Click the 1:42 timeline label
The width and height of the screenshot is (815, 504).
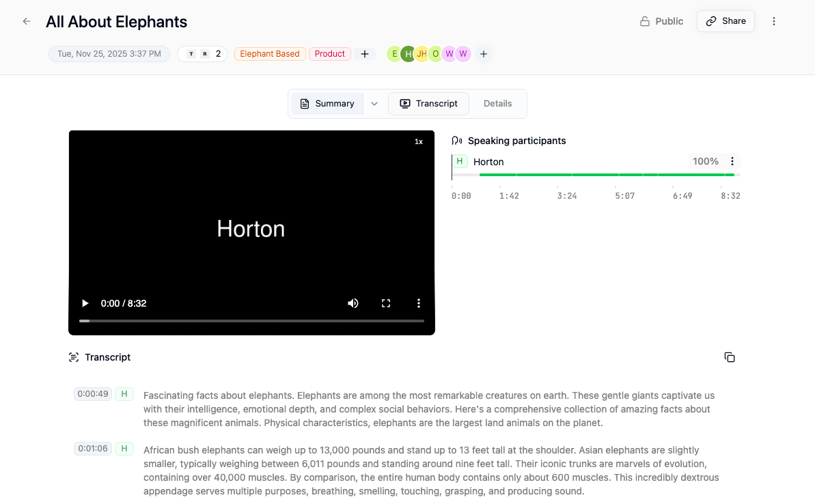click(x=509, y=196)
